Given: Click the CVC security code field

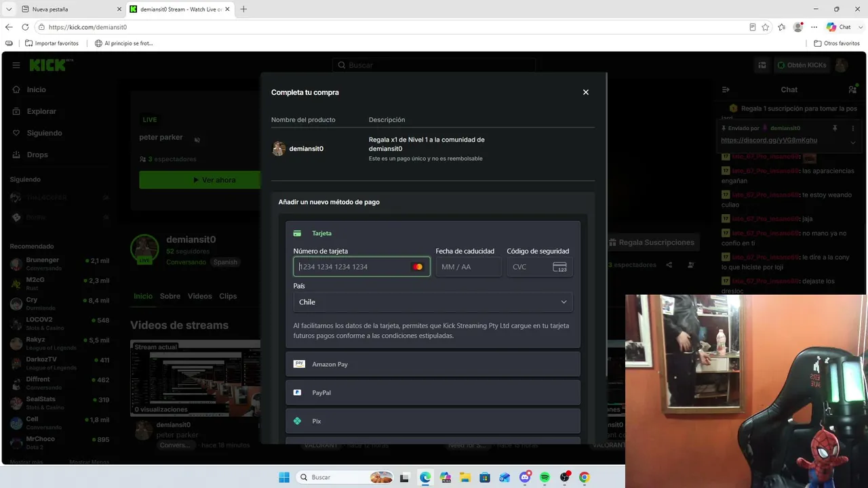Looking at the screenshot, I should 540,267.
